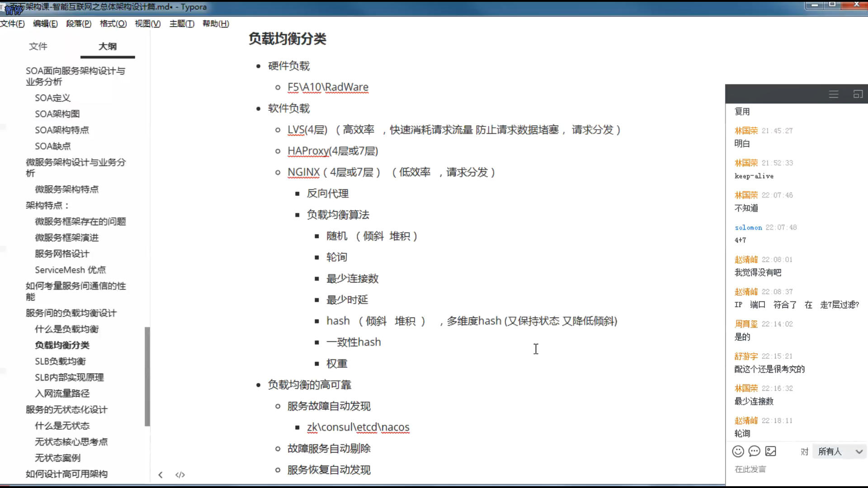868x488 pixels.
Task: Go to ServiceMesh 优点 outline entry
Action: (x=70, y=270)
